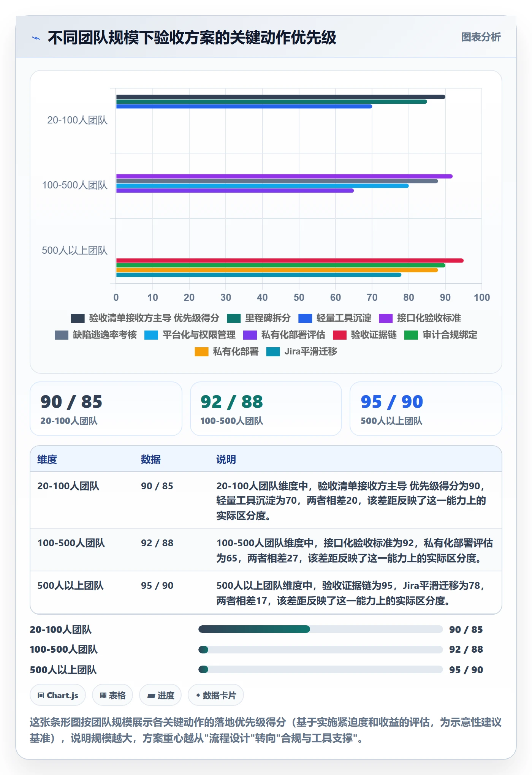Toggle the 验收证据链 legend item

365,335
